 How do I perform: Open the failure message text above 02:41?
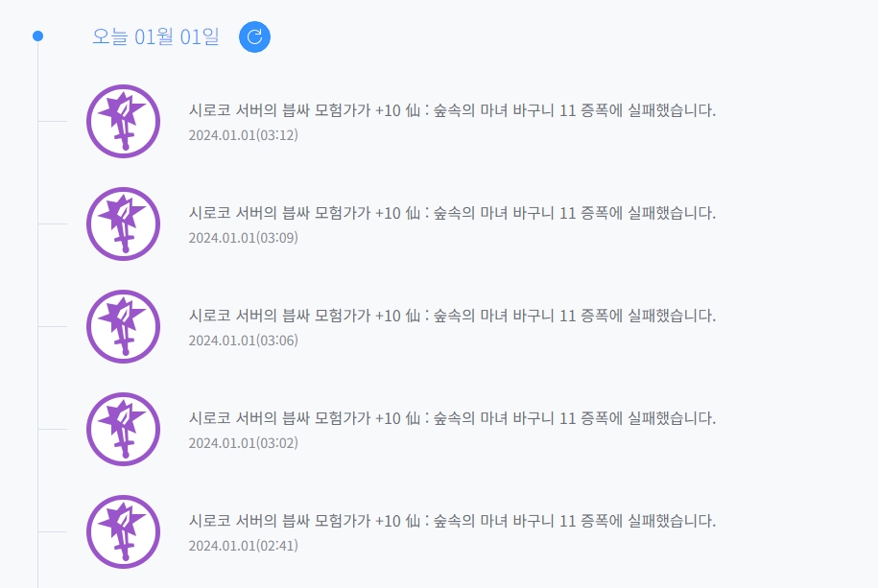click(x=452, y=521)
